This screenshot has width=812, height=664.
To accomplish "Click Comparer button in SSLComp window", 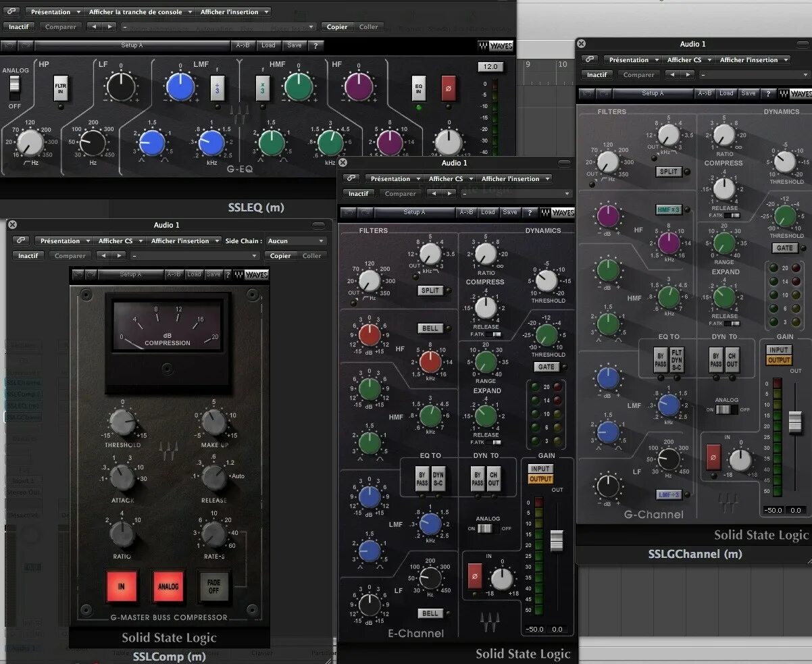I will pos(70,255).
